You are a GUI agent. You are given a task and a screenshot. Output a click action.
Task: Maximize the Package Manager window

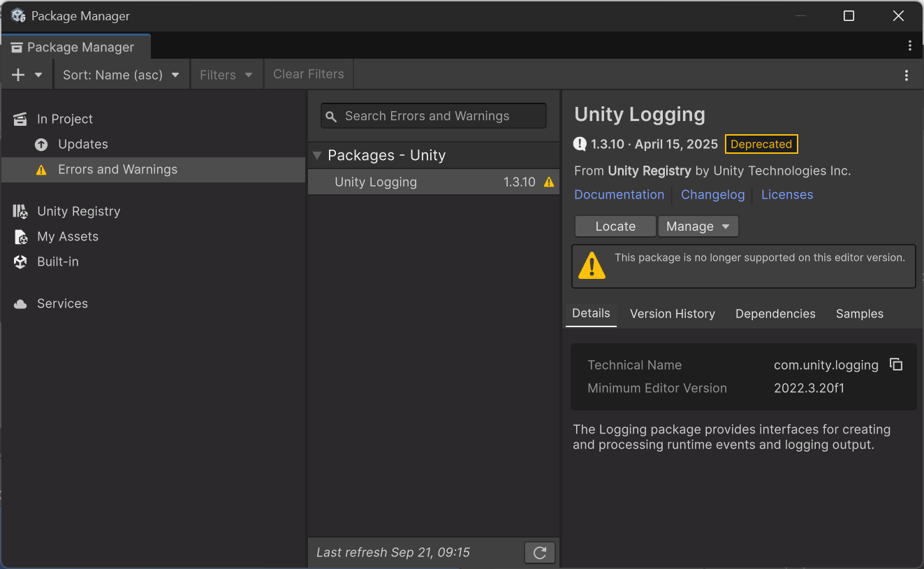[849, 15]
